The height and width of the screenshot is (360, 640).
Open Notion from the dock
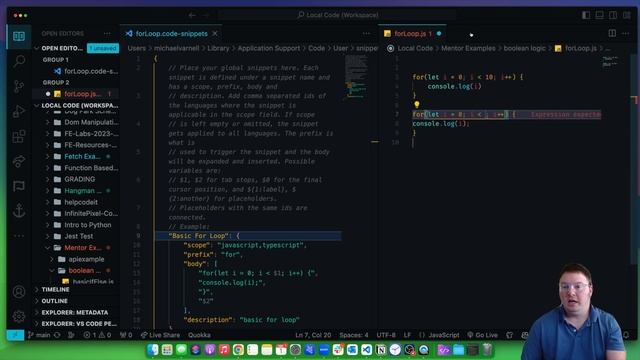click(380, 350)
